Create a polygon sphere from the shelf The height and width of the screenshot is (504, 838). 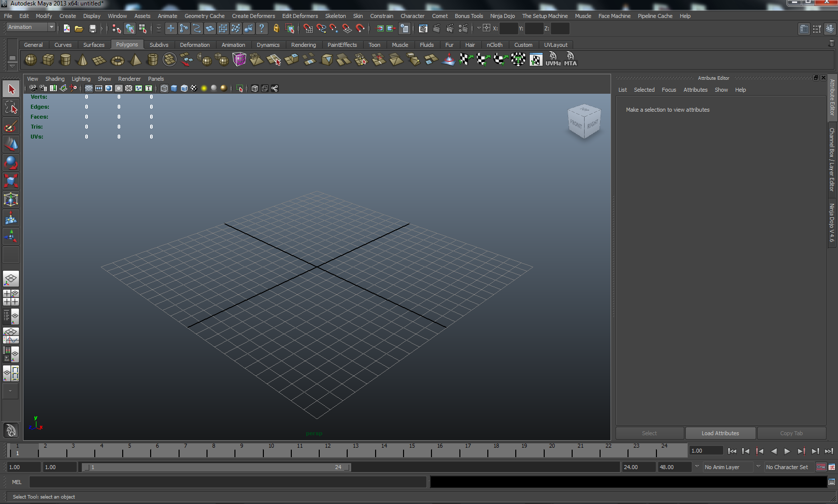pyautogui.click(x=31, y=60)
